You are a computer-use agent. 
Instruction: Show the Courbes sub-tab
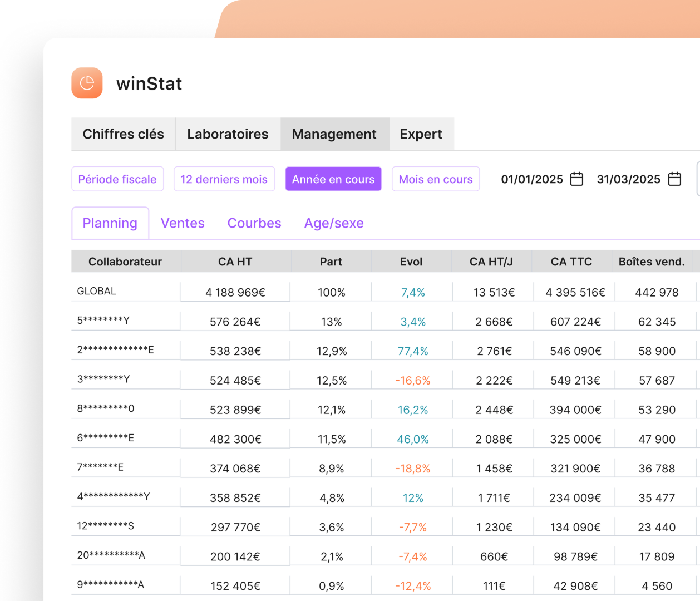(x=254, y=223)
